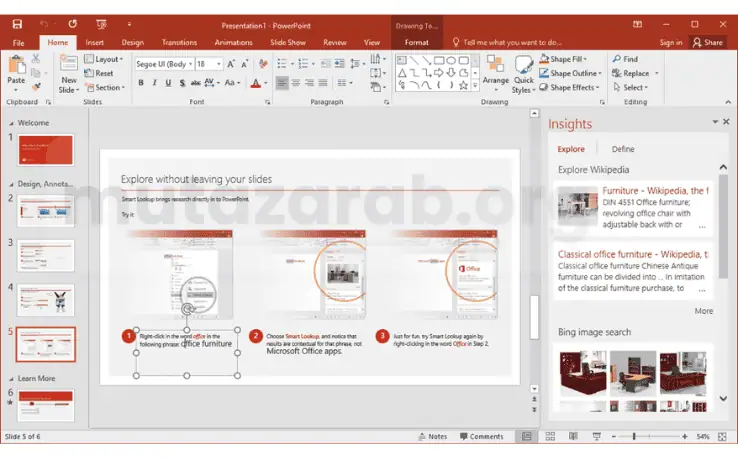Image resolution: width=738 pixels, height=458 pixels.
Task: Click More under Wikipedia results
Action: pyautogui.click(x=704, y=311)
